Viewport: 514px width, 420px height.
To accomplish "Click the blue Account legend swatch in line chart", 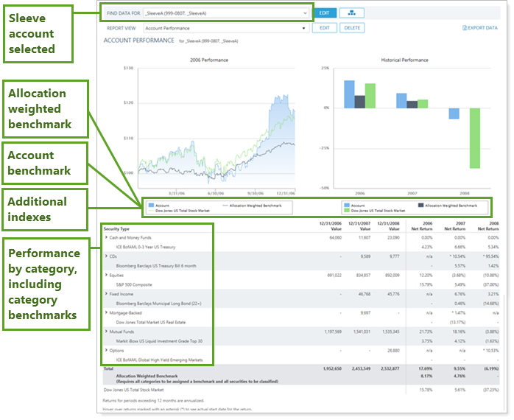I will point(151,206).
